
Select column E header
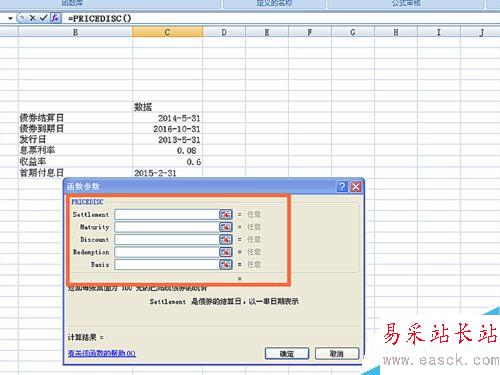[267, 32]
